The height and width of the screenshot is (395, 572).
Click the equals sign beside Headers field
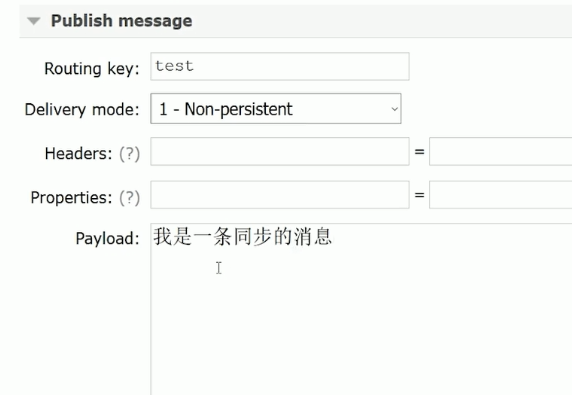pyautogui.click(x=420, y=151)
